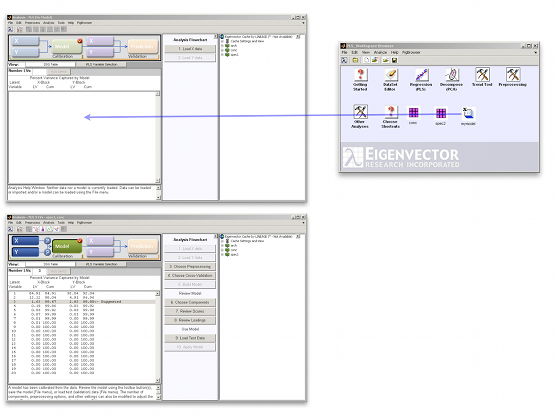Select the mymodel workspace item
This screenshot has height=417, width=556.
468,113
